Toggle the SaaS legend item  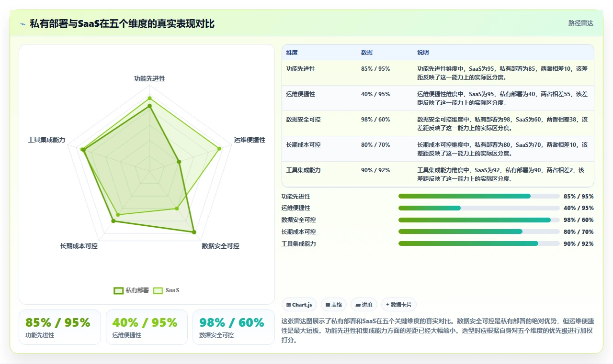point(166,290)
